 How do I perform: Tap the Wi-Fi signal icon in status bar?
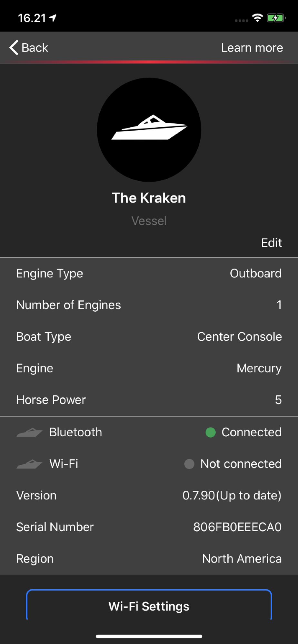tap(257, 18)
